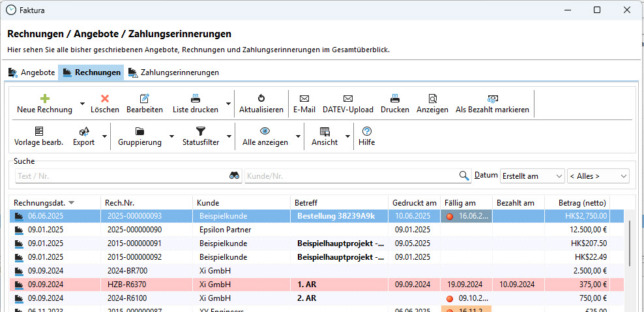Expand the Gruppierung dropdown arrow

click(x=171, y=136)
